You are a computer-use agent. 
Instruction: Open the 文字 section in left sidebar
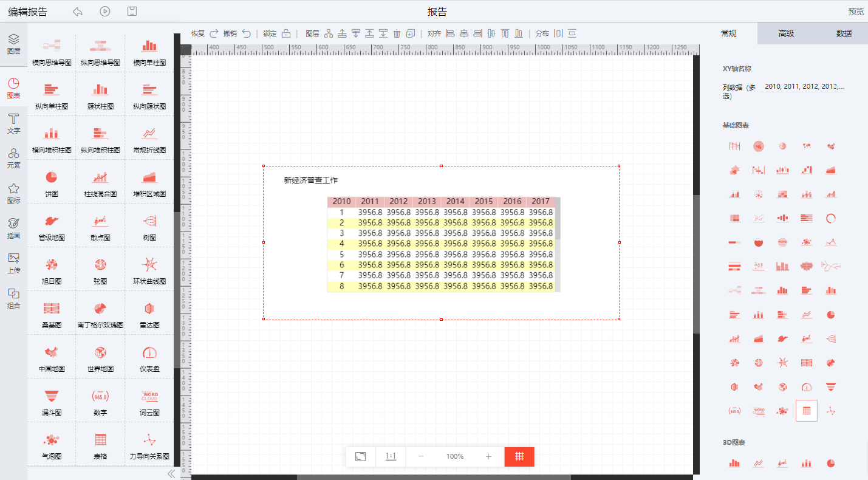(x=13, y=123)
